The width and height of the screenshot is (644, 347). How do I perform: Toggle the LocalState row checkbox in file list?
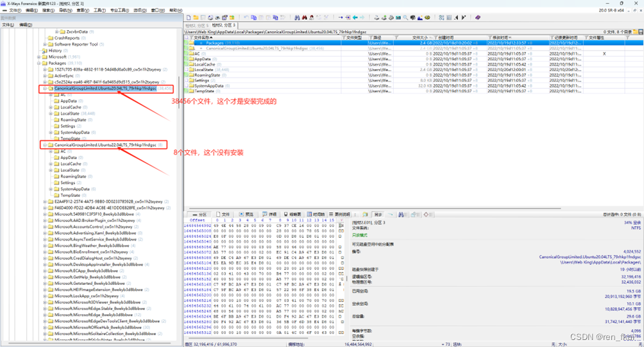tap(187, 69)
